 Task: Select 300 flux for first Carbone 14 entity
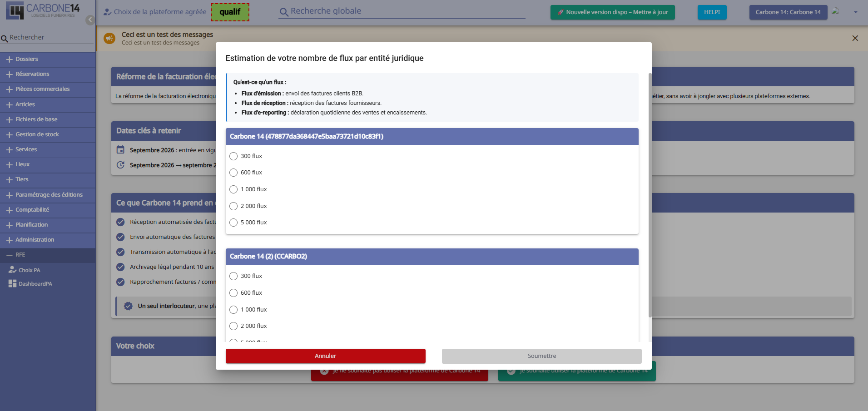tap(233, 156)
